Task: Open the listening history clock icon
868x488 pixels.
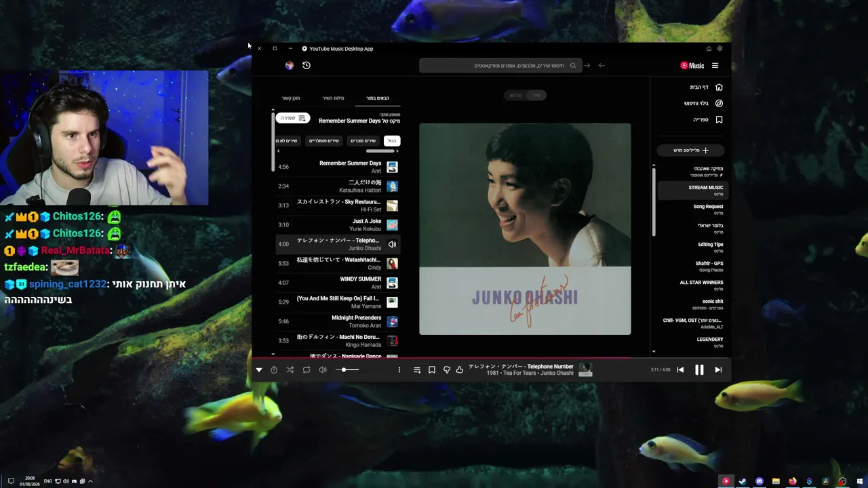Action: (307, 66)
